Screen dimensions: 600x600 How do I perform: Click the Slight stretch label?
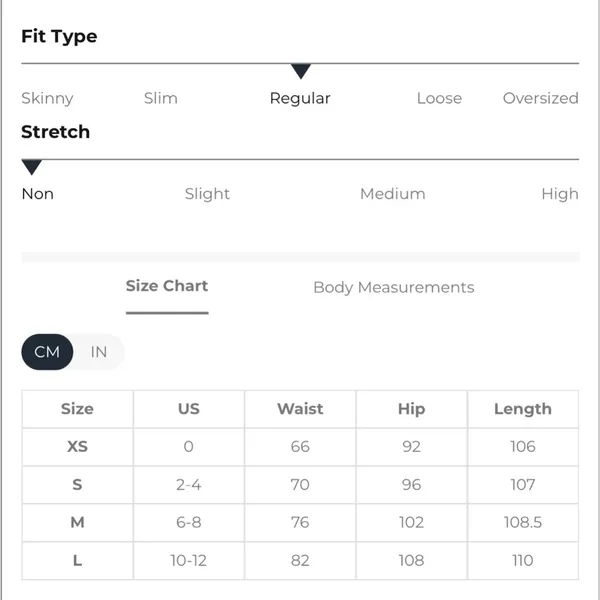207,194
